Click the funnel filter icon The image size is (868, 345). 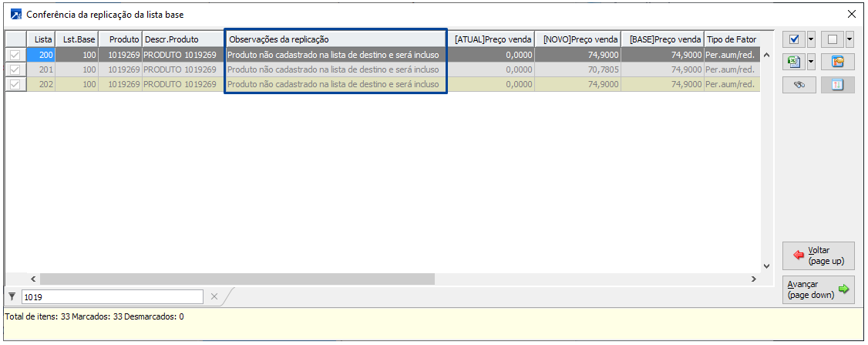coord(12,296)
